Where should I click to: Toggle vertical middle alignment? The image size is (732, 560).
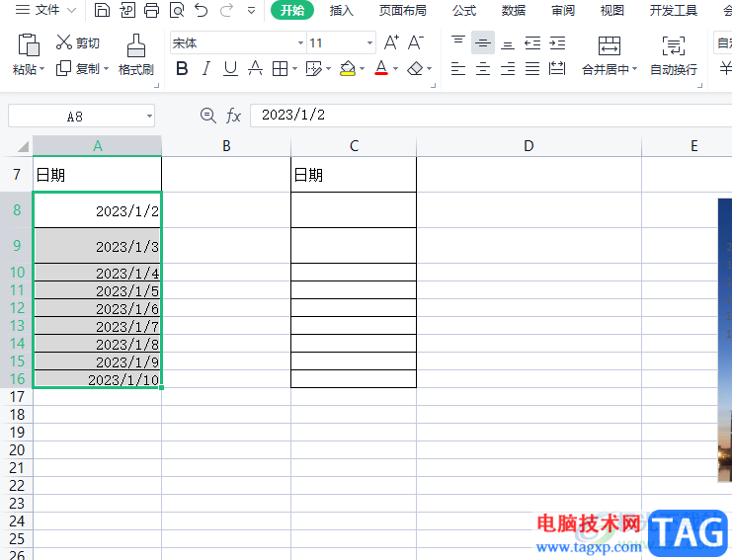(483, 42)
